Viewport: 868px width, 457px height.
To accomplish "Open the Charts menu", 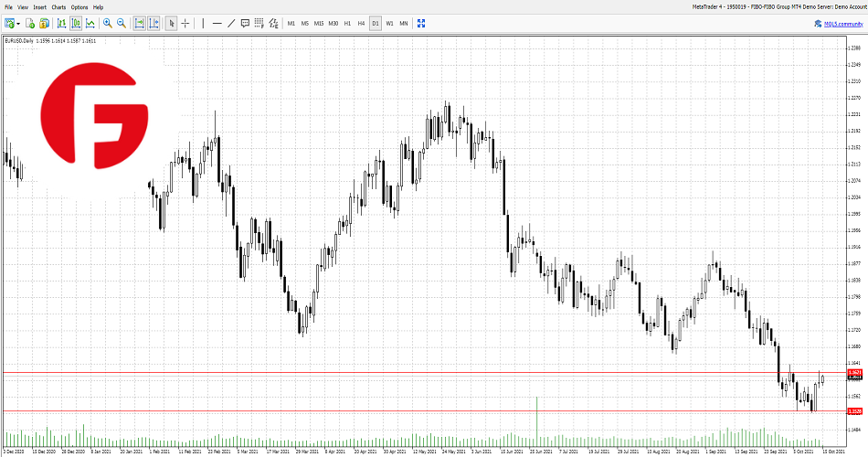I will [58, 6].
